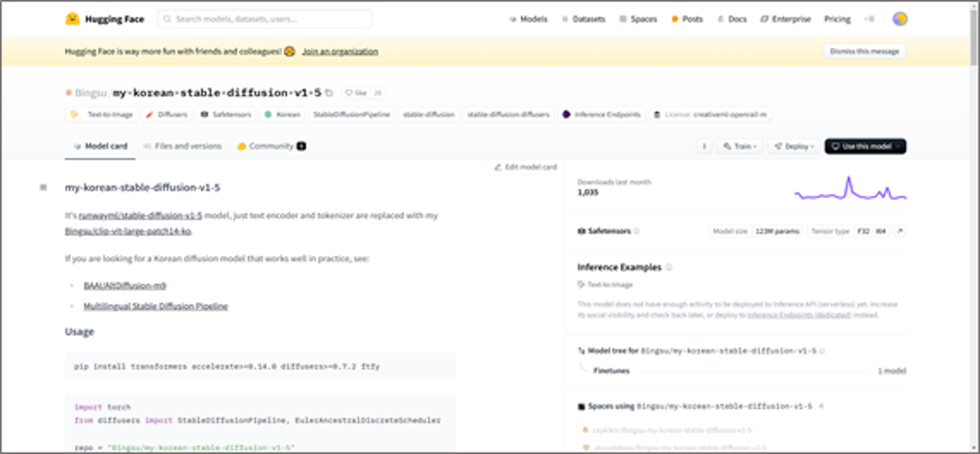Open Docs in top navigation
The height and width of the screenshot is (454, 980).
[x=732, y=18]
